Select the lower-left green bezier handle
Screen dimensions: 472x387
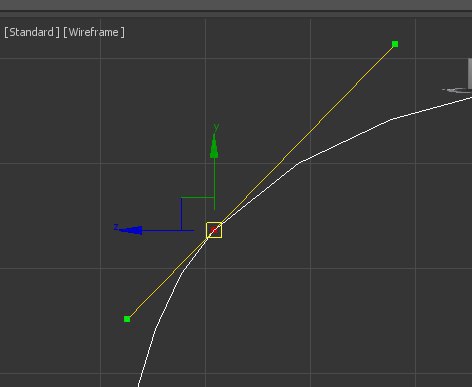(x=127, y=319)
